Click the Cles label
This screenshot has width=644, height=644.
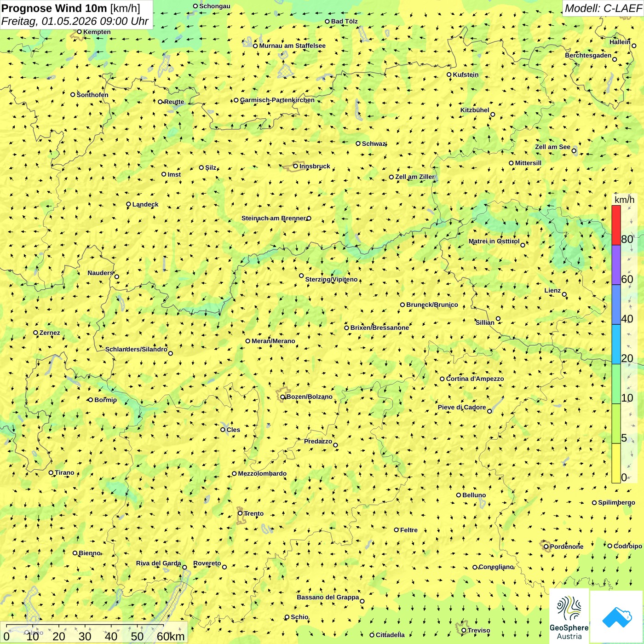(233, 430)
